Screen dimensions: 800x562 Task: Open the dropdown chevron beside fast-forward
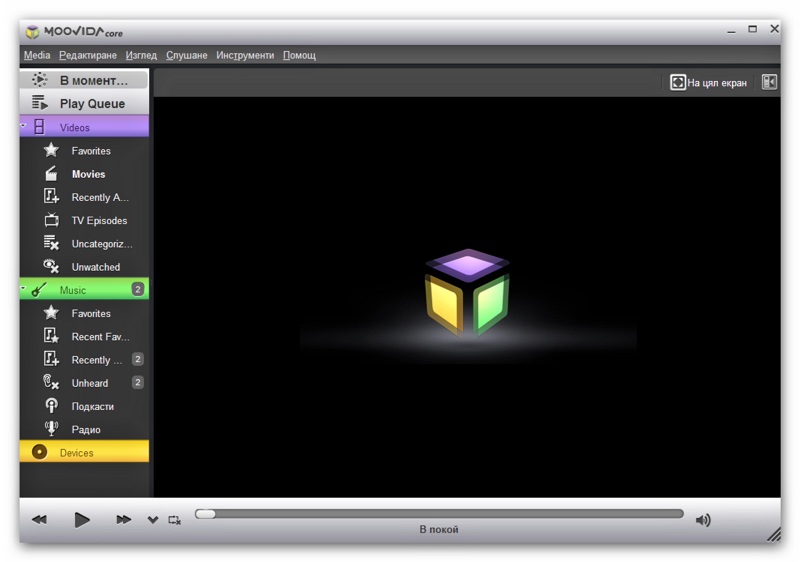pos(153,520)
